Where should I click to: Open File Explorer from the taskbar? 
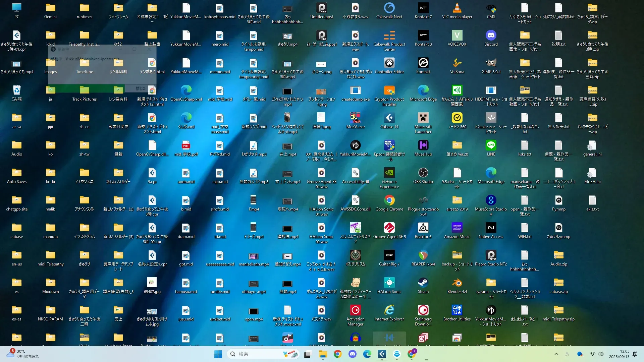(x=323, y=354)
